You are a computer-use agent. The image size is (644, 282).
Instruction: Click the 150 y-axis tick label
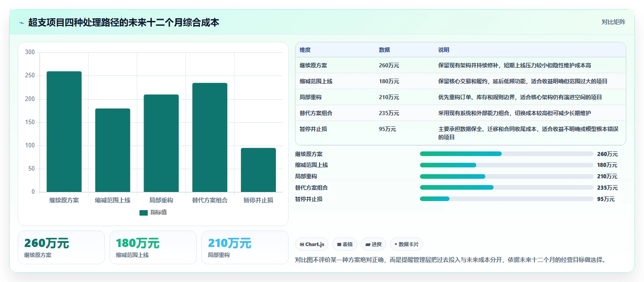pos(30,122)
